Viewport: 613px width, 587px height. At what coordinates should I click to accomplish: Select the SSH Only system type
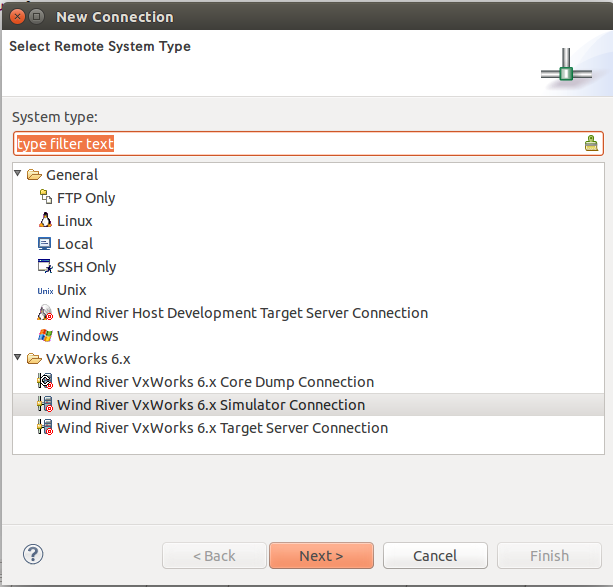[86, 267]
